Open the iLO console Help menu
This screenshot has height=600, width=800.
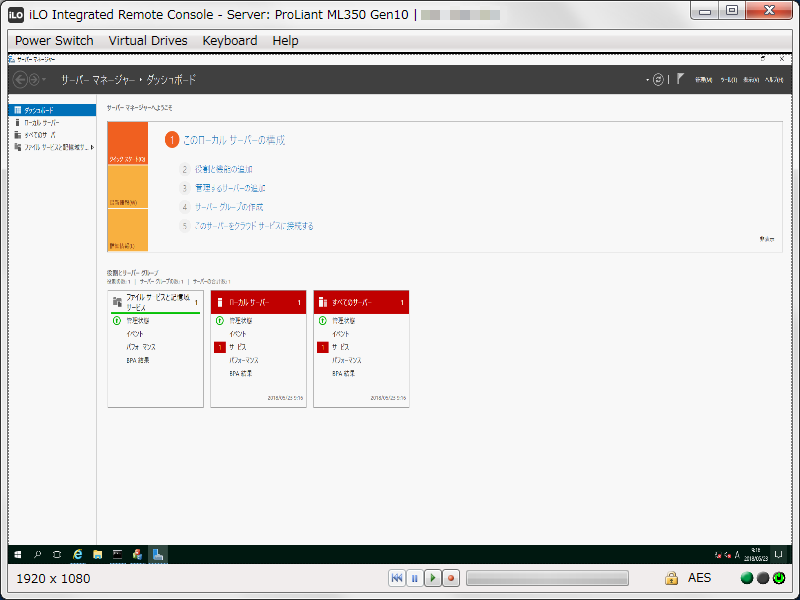[x=285, y=40]
